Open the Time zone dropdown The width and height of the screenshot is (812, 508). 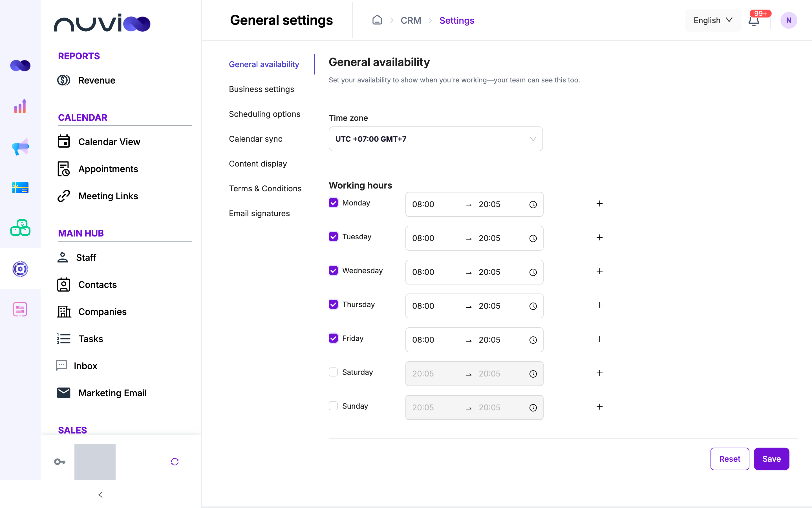[x=436, y=139]
